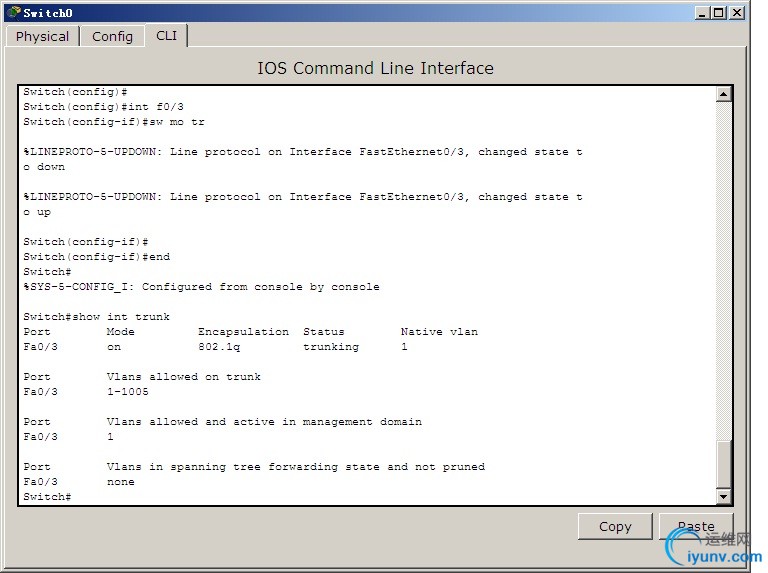Click the 'Encapsulation' column header
The image size is (768, 573).
coord(243,332)
